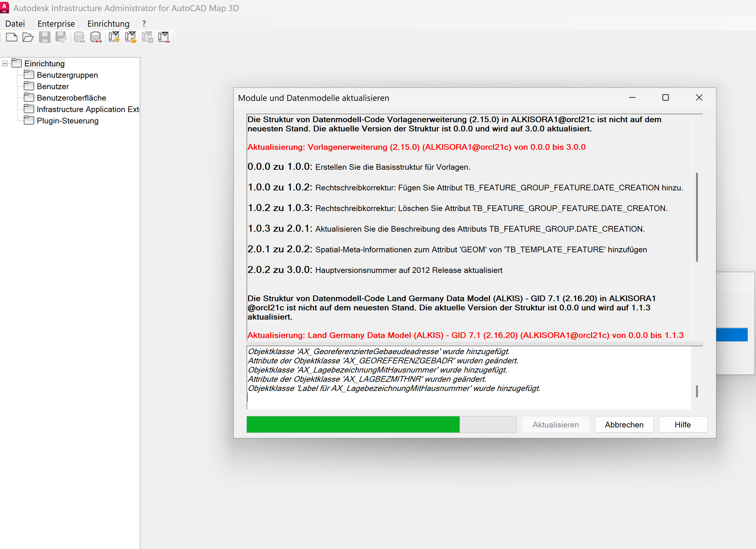This screenshot has height=549, width=756.
Task: Click the upper log pane vertical scrollbar
Action: tap(697, 217)
